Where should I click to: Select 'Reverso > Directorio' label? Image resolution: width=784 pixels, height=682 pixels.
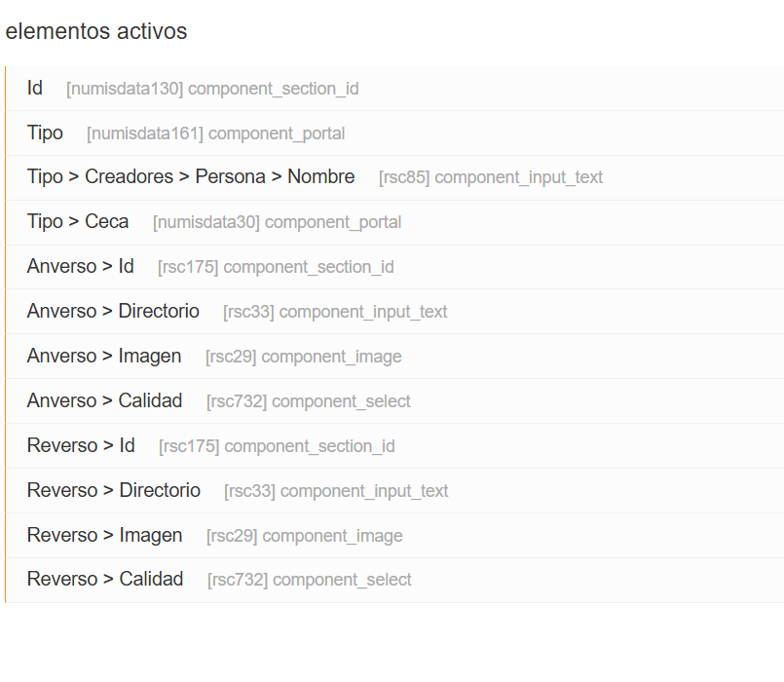pyautogui.click(x=114, y=491)
